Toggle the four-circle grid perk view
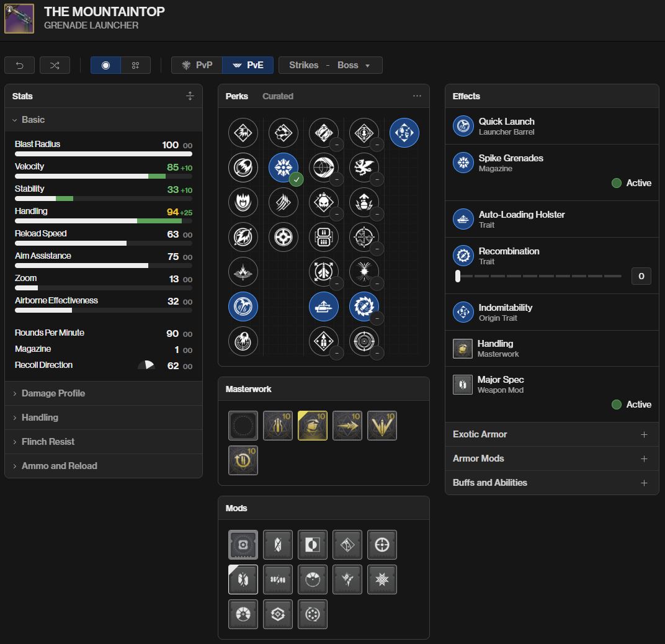Viewport: 665px width, 644px height. pos(136,65)
